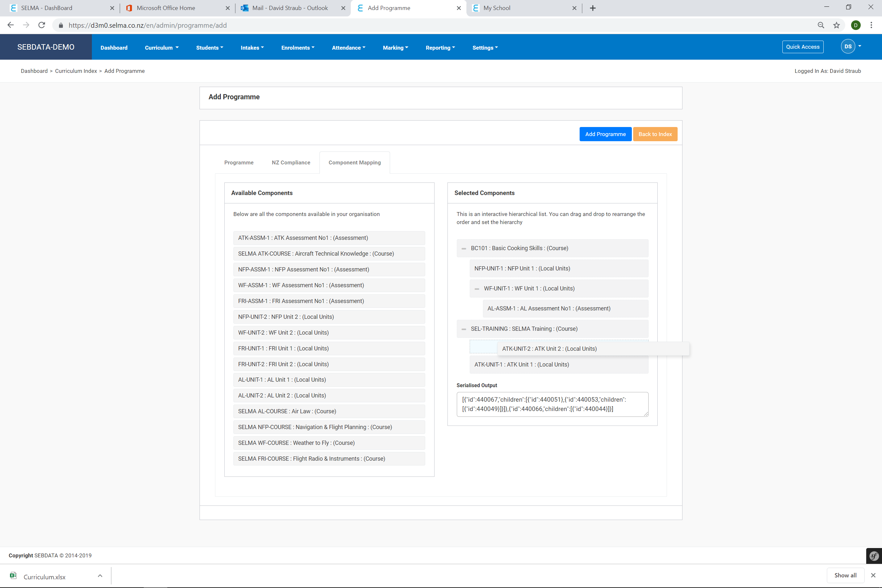Close the downloads bar

click(x=873, y=576)
